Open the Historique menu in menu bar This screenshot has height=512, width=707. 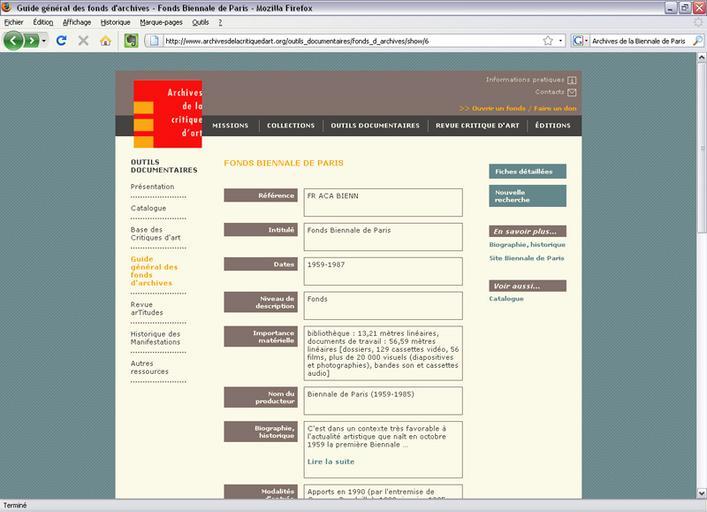(x=115, y=22)
